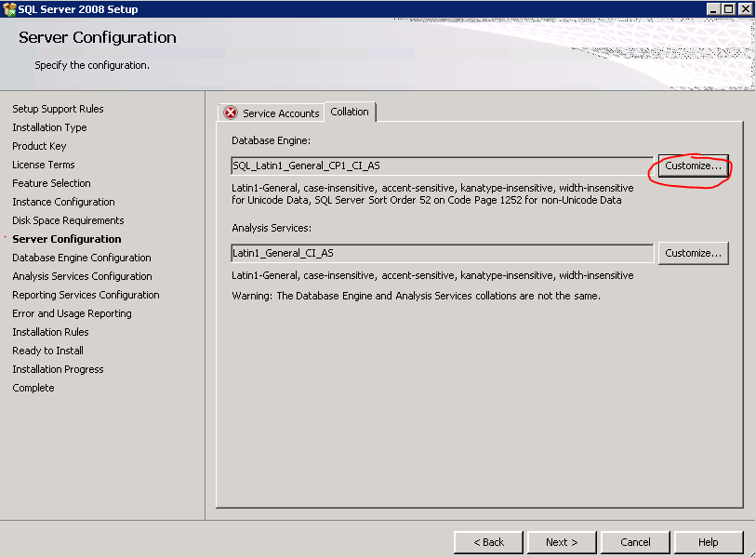Customize the Database Engine collation
The height and width of the screenshot is (557, 756).
click(x=693, y=166)
